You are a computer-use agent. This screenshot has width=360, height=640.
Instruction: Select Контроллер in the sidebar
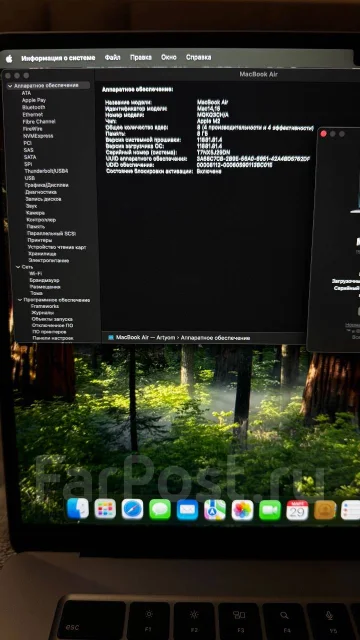coord(41,220)
